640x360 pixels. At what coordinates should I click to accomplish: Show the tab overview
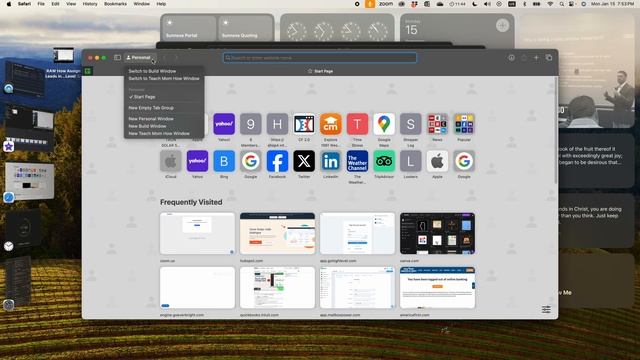549,58
